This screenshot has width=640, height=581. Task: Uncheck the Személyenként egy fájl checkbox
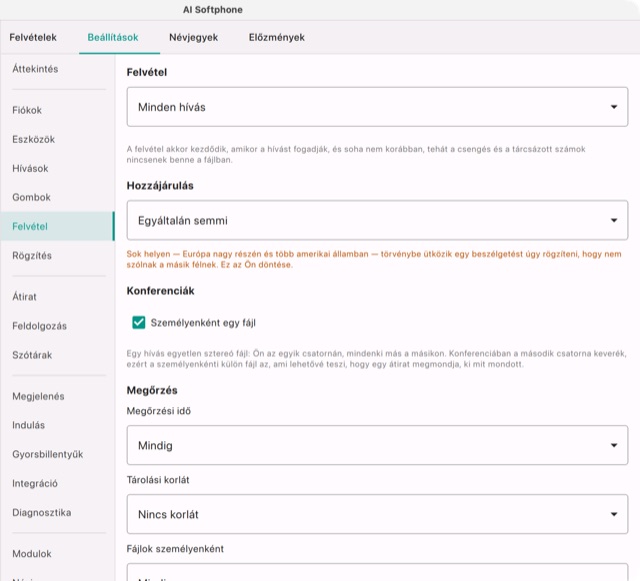click(x=139, y=323)
